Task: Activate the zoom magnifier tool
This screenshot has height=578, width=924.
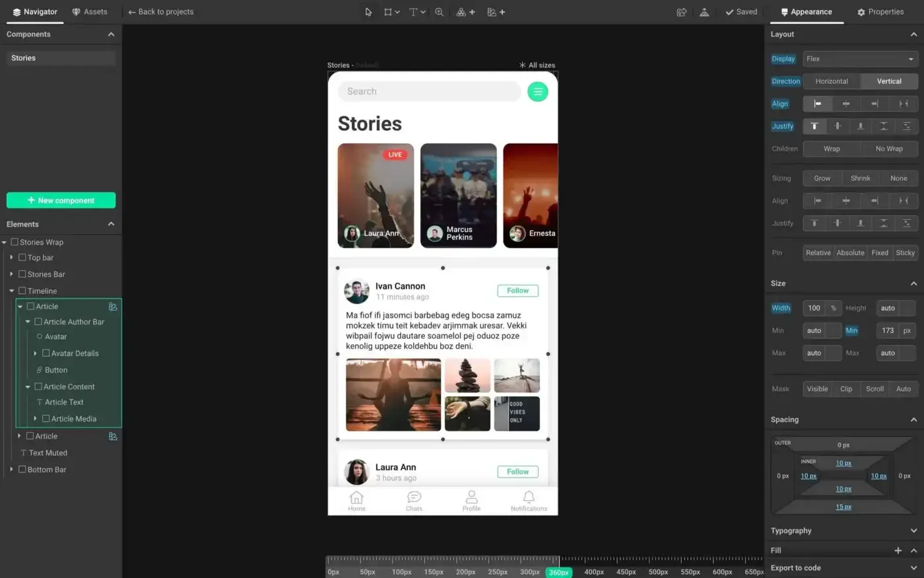Action: (439, 12)
